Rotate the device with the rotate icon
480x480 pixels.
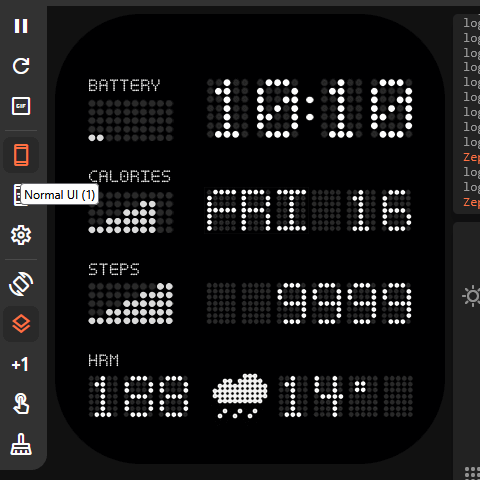pos(21,284)
